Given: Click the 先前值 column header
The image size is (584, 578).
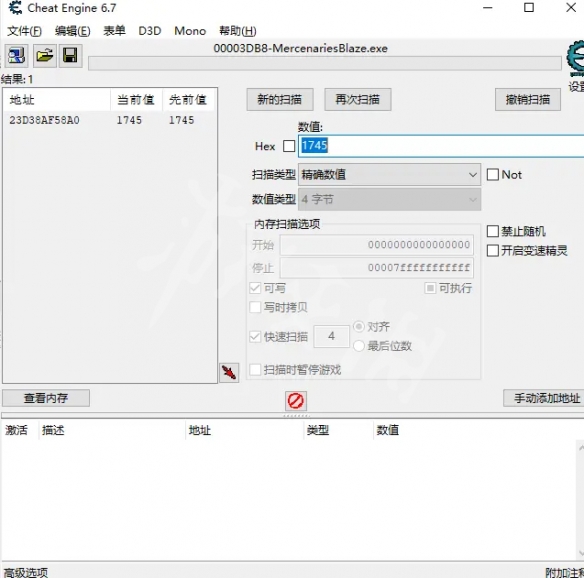Looking at the screenshot, I should pyautogui.click(x=188, y=100).
